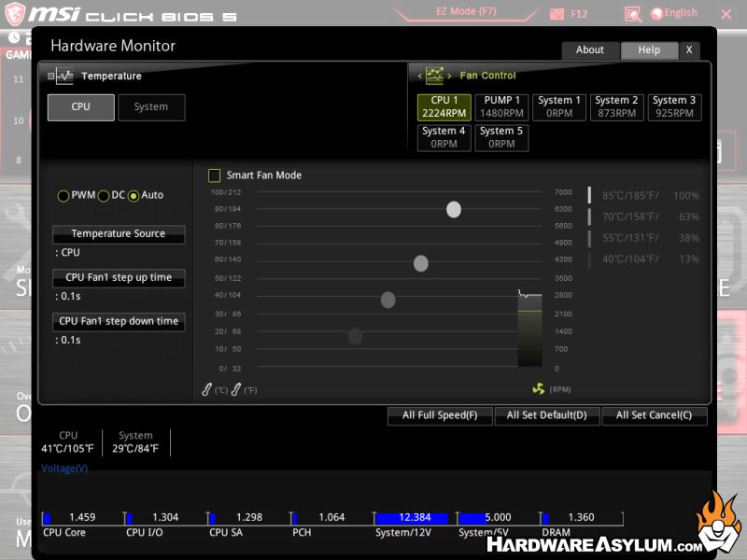Open CPU Fan1 step up time setting
This screenshot has height=560, width=747.
pos(119,278)
